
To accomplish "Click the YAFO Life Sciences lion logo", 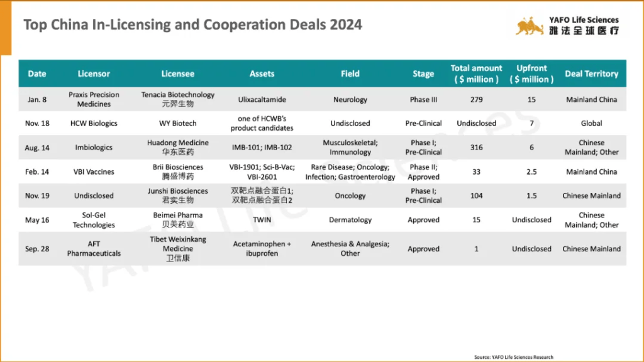I will tap(530, 26).
